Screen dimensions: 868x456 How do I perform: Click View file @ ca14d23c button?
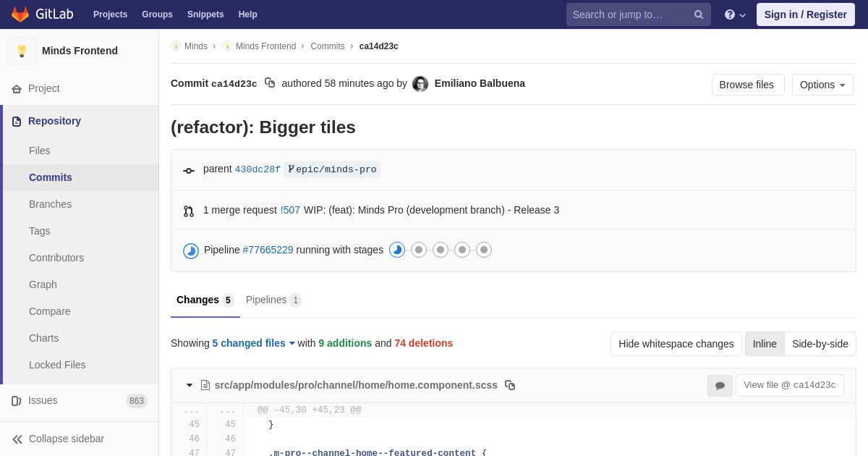pyautogui.click(x=790, y=385)
